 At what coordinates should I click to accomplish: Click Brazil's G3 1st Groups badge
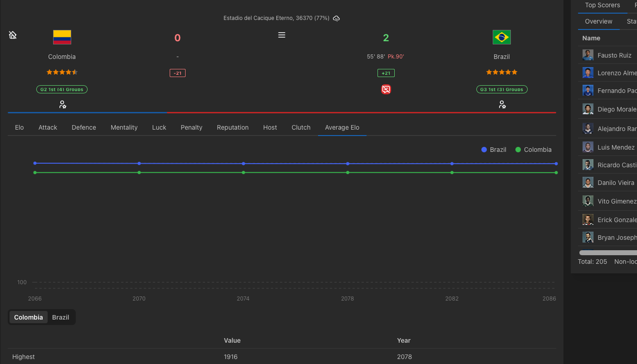[502, 89]
